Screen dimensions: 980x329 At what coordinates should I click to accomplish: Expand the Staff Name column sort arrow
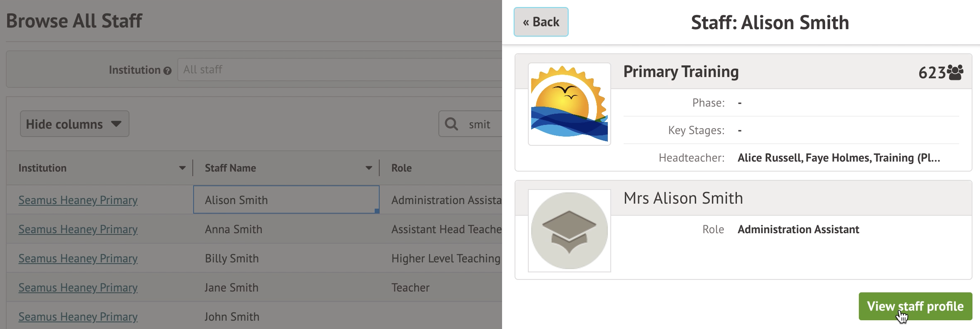point(368,168)
